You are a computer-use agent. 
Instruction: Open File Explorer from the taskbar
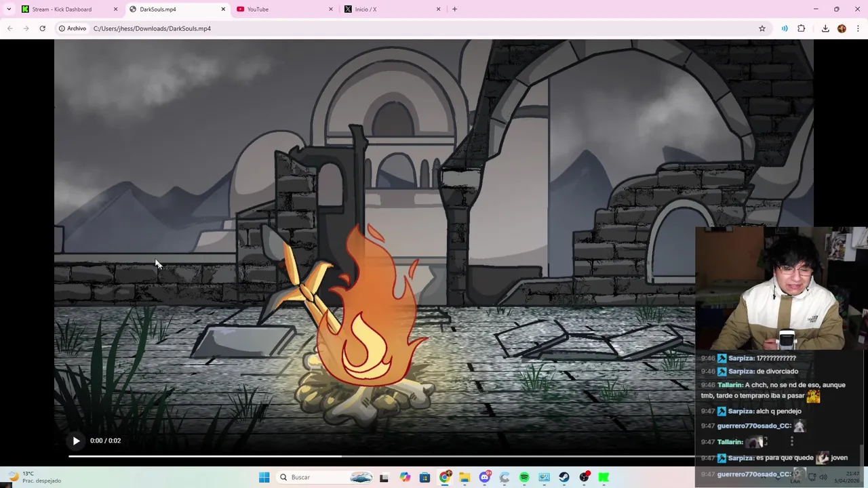465,477
